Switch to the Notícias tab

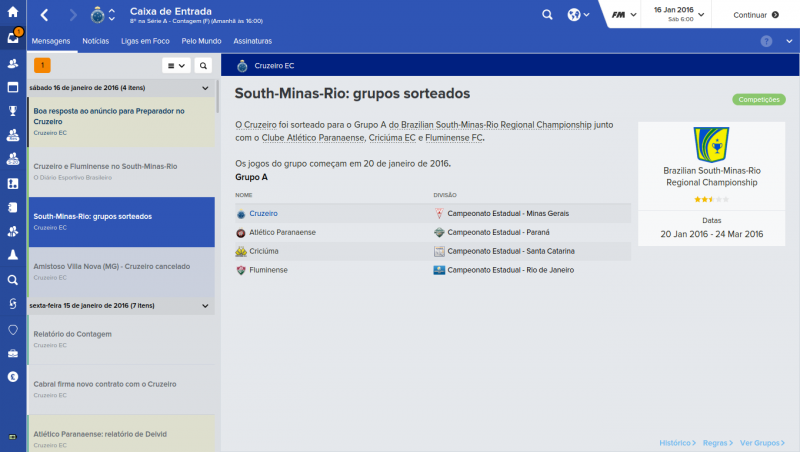(x=96, y=41)
